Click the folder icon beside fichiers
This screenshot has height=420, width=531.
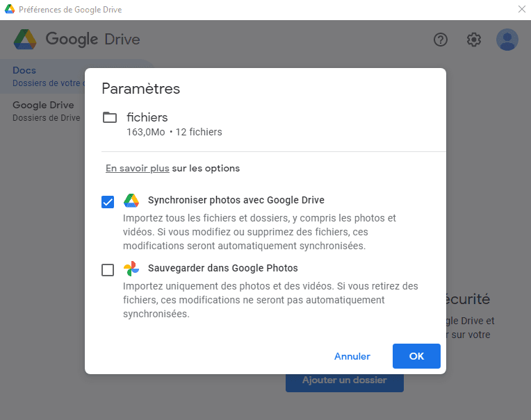[110, 117]
